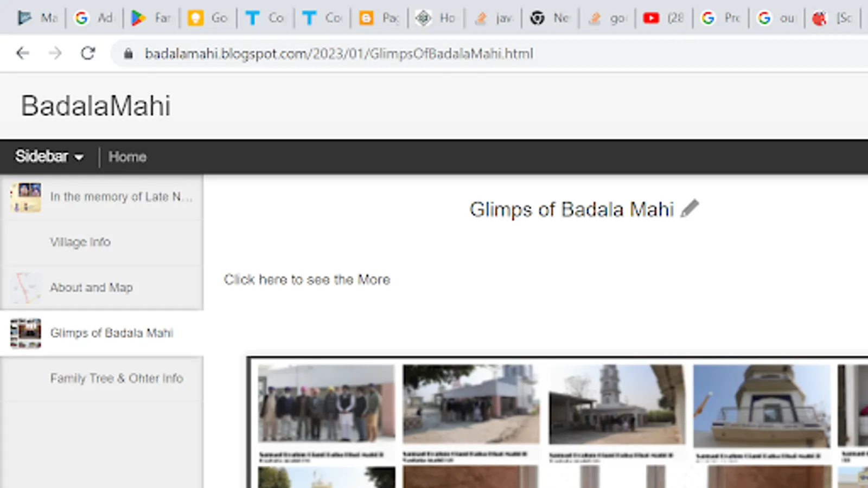Switch to the Google 'Ad' tab
The width and height of the screenshot is (868, 488).
click(94, 18)
